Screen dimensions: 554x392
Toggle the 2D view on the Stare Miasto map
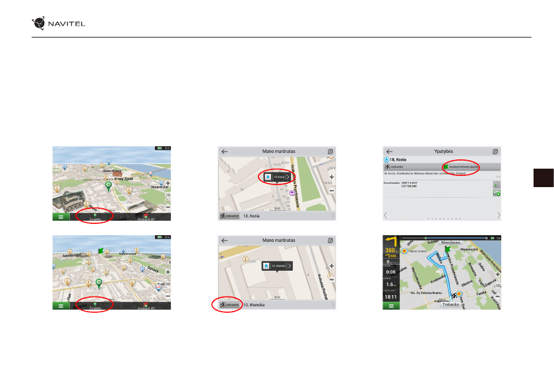(168, 196)
